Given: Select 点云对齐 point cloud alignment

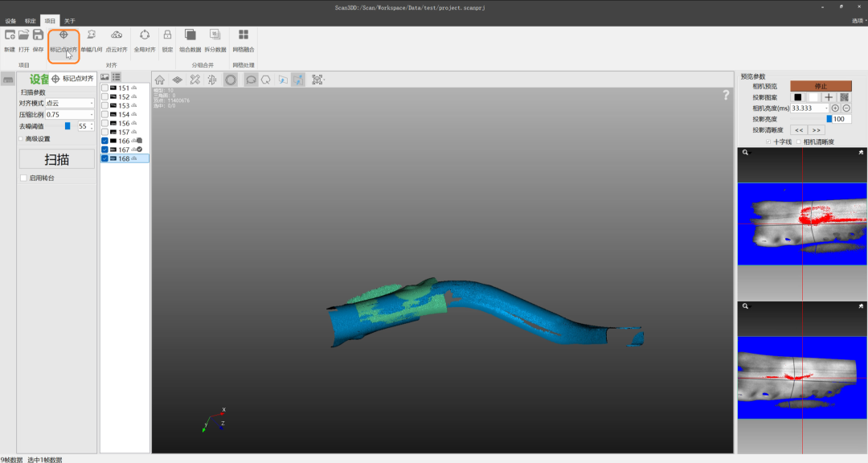Looking at the screenshot, I should (117, 41).
